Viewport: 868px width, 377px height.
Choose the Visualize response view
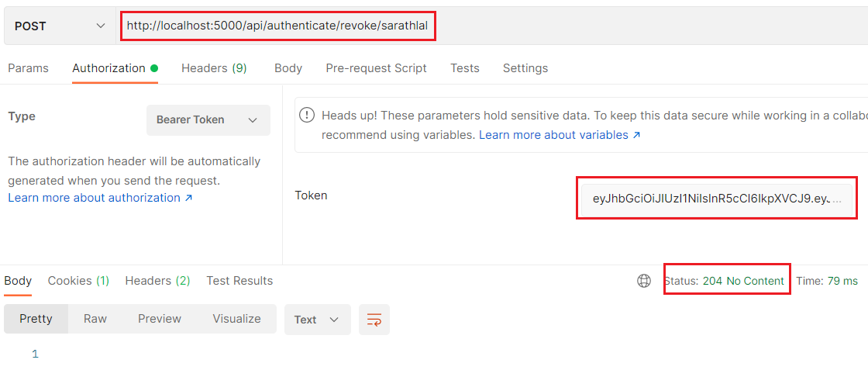[236, 319]
